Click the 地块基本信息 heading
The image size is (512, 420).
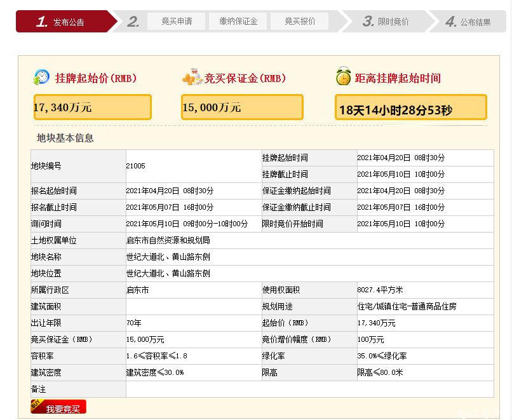(x=65, y=138)
